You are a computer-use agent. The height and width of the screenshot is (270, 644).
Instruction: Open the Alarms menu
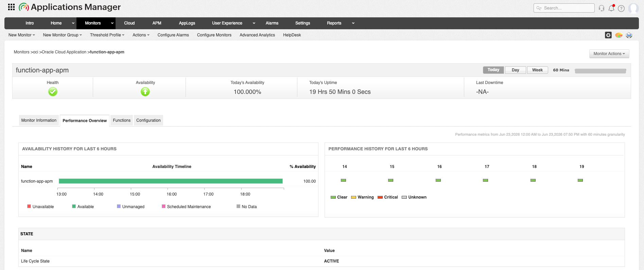(x=272, y=23)
